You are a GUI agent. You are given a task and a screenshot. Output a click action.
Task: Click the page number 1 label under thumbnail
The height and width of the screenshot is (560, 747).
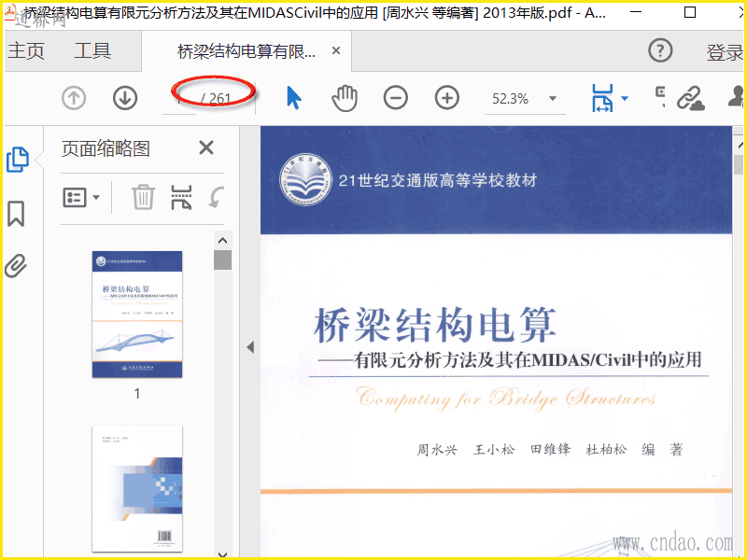click(x=137, y=393)
